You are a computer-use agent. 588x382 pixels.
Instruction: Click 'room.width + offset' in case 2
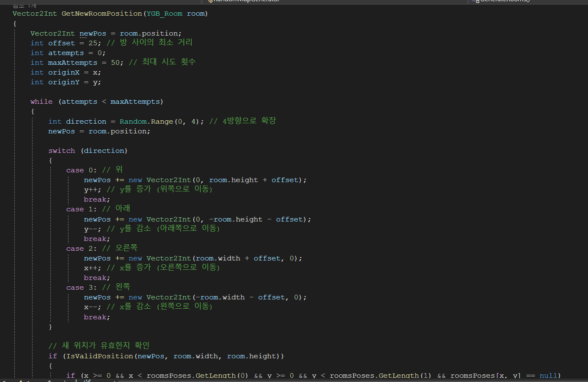coord(238,258)
